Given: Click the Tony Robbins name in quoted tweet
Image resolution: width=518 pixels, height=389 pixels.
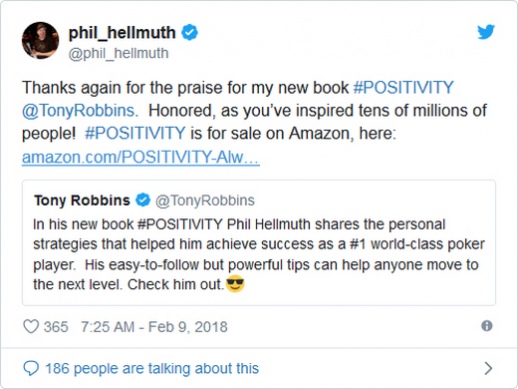Looking at the screenshot, I should point(82,200).
